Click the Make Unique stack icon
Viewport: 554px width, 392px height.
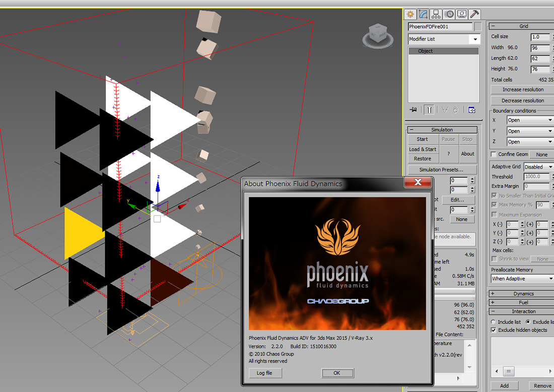click(445, 110)
